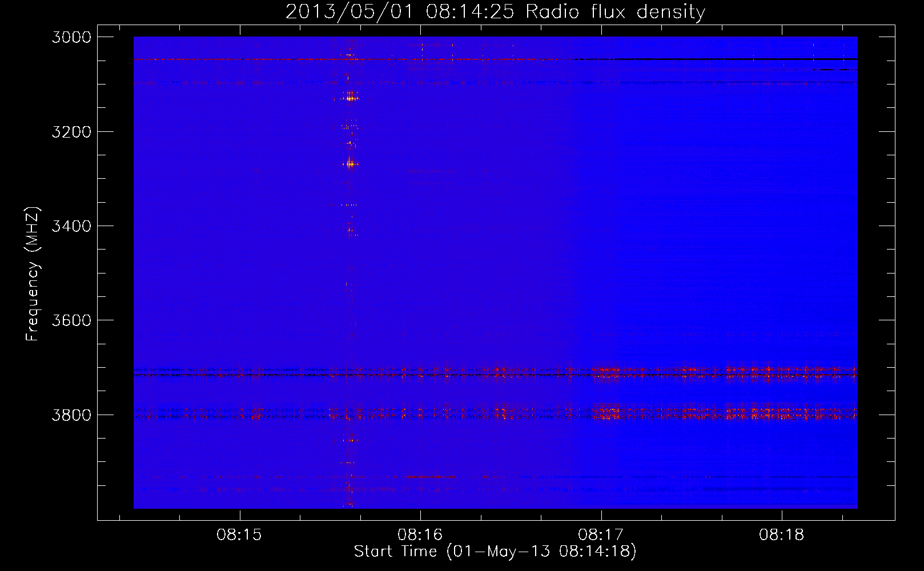Click the 3200 frequency tick label

(71, 132)
